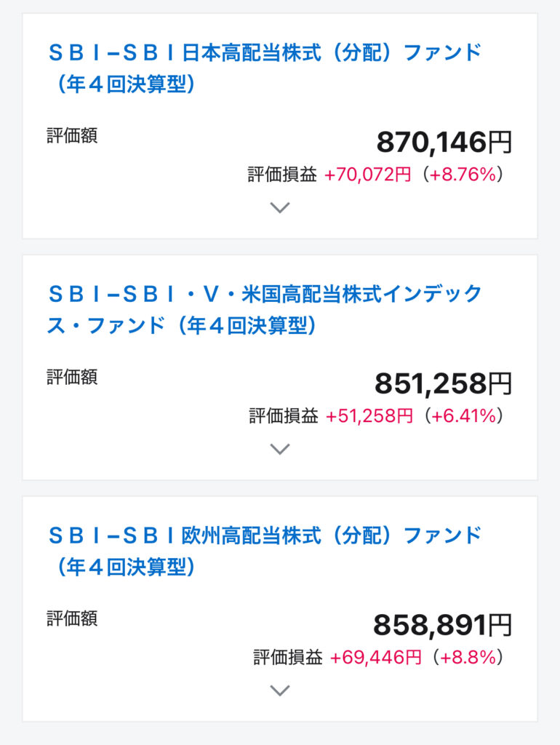This screenshot has width=560, height=745.
Task: Open SBI日本高配当株式(分配)ファンド link
Action: pyautogui.click(x=265, y=68)
